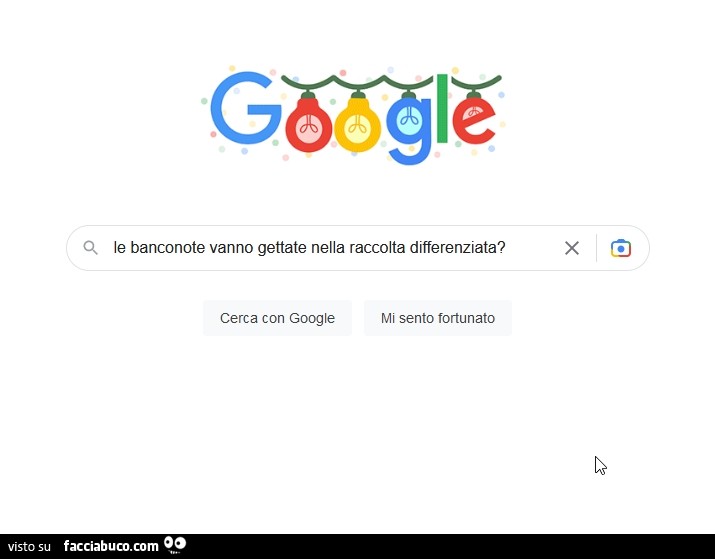Click the 'visto su' text in footer
The width and height of the screenshot is (715, 559).
point(29,546)
